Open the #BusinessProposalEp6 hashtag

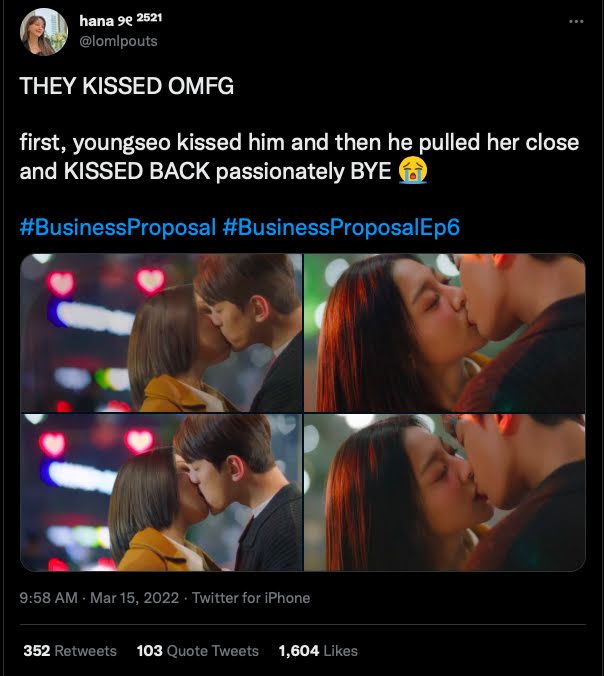(341, 227)
